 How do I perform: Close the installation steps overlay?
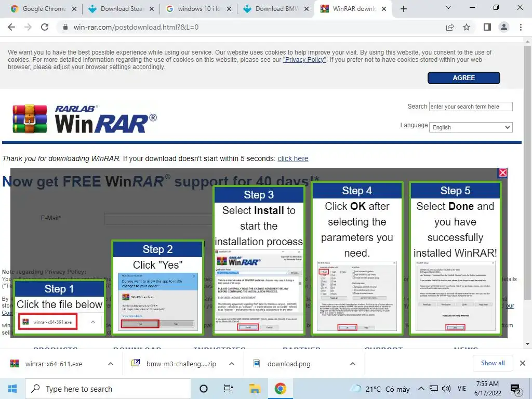(x=502, y=172)
